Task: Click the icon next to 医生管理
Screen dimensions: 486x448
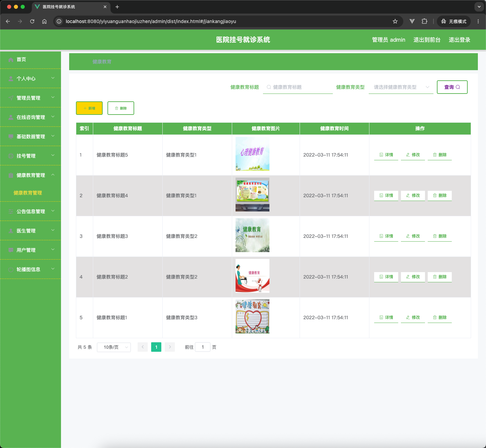Action: pos(11,231)
